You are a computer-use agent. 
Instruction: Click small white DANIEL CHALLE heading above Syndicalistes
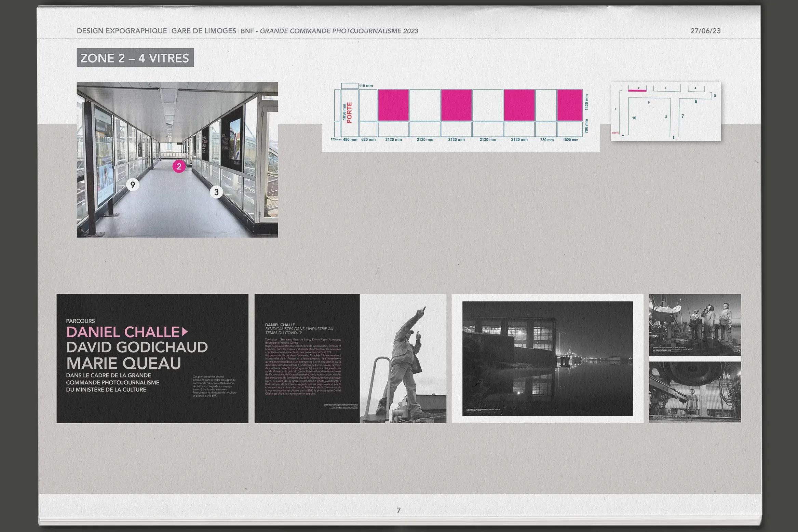click(280, 325)
